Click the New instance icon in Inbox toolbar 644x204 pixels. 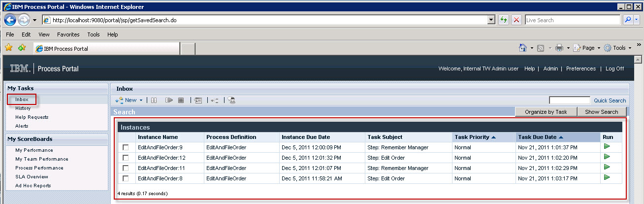[x=119, y=100]
